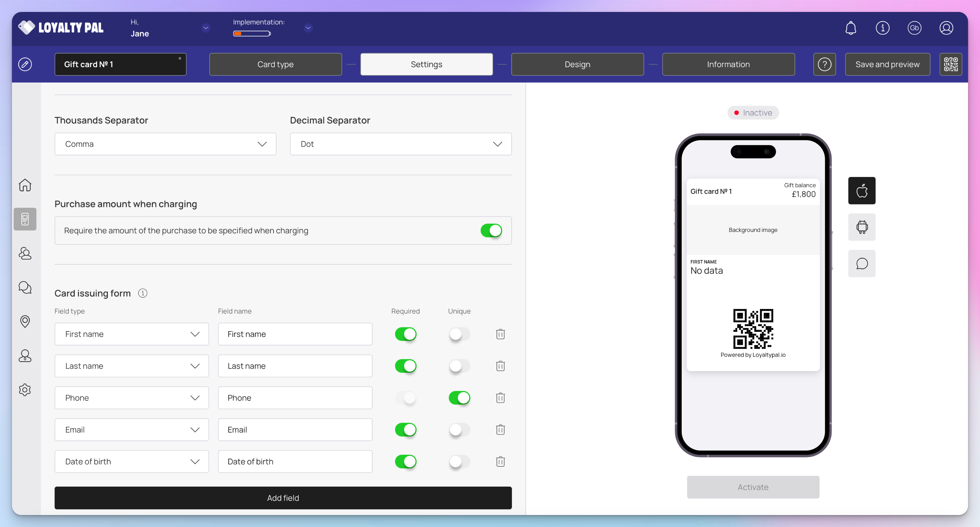Switch to the Card type tab
980x527 pixels.
(275, 64)
